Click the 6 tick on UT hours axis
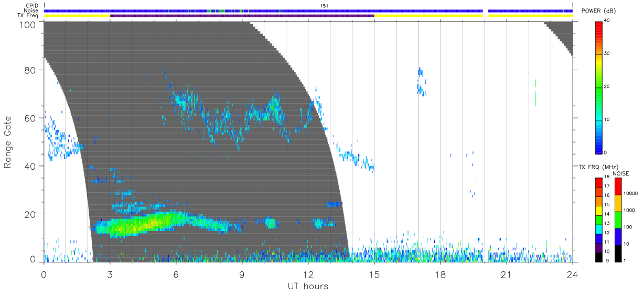The image size is (644, 297). tap(176, 274)
